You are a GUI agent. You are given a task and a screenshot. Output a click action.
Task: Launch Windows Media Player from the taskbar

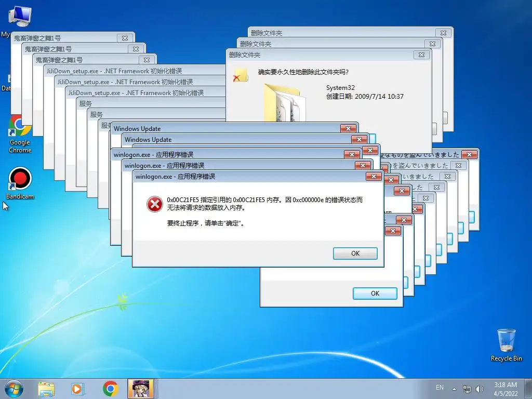tap(78, 389)
